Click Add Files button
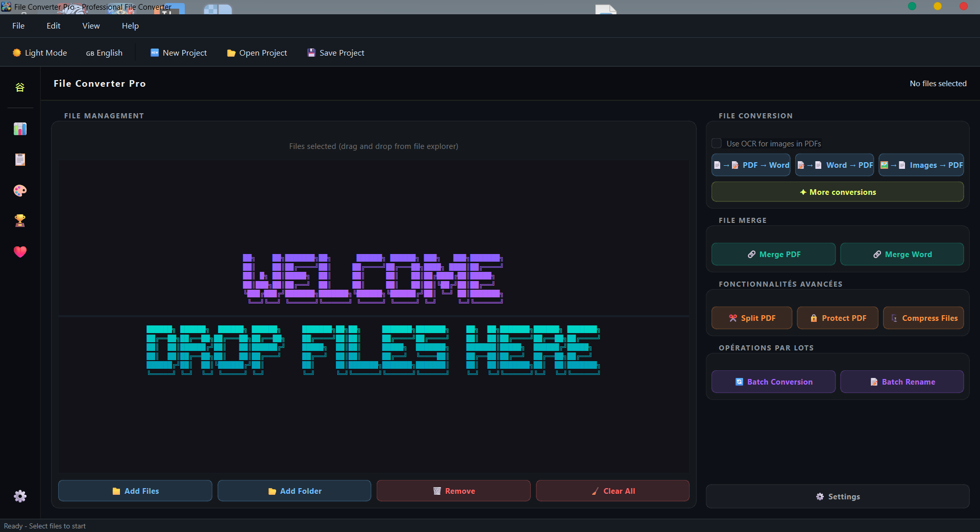The height and width of the screenshot is (532, 980). pyautogui.click(x=135, y=491)
